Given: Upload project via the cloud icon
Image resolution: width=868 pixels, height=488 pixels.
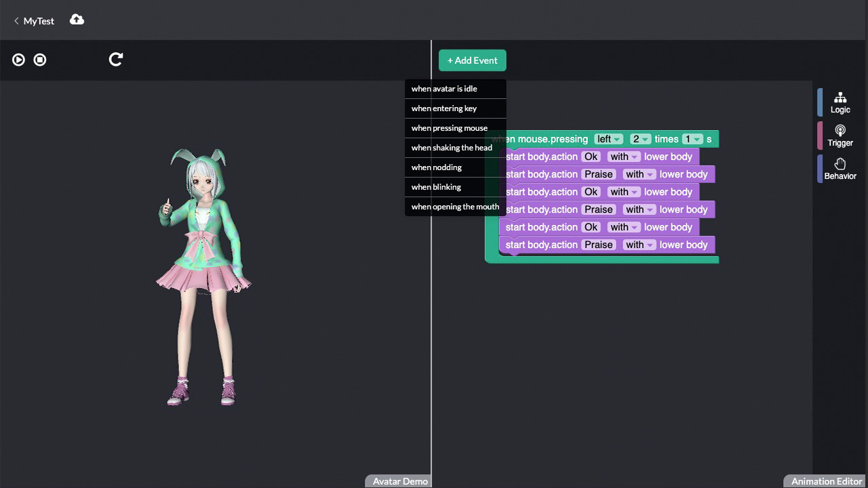Looking at the screenshot, I should [x=77, y=20].
